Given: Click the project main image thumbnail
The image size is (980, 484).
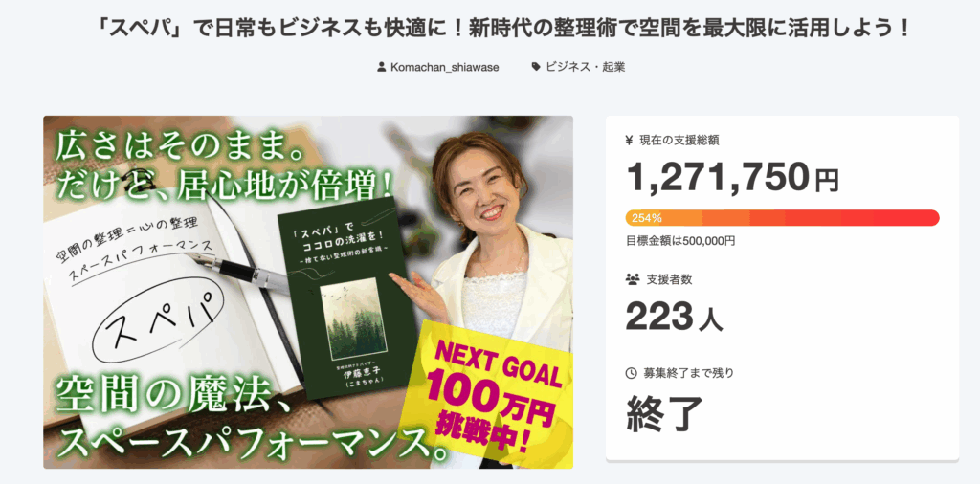Looking at the screenshot, I should click(x=308, y=293).
